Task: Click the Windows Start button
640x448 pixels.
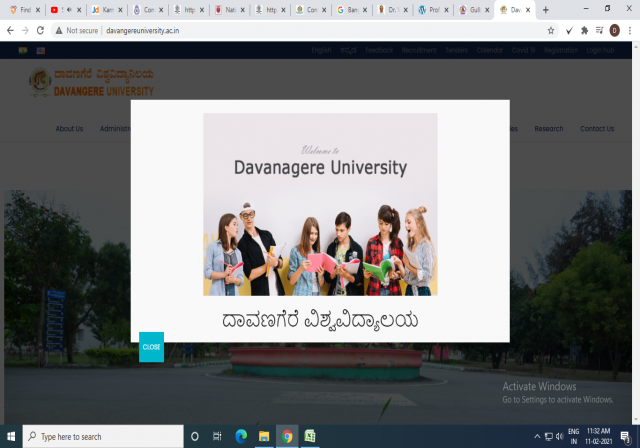Action: coord(11,437)
